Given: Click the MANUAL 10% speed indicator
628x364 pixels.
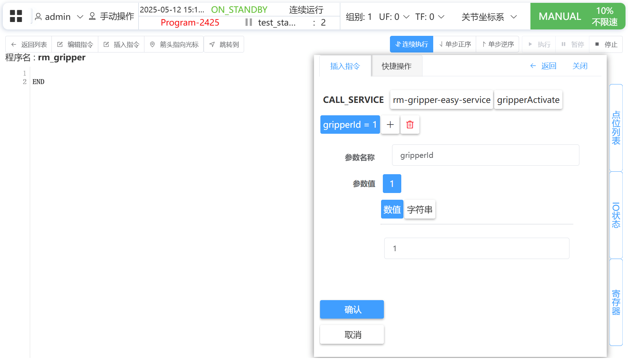Looking at the screenshot, I should tap(577, 16).
